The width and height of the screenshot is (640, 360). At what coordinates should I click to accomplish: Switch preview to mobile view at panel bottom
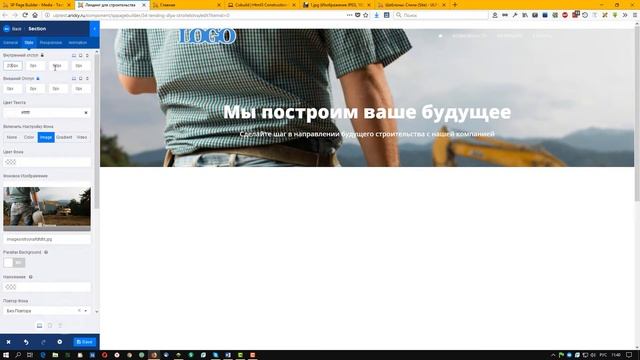(60, 325)
